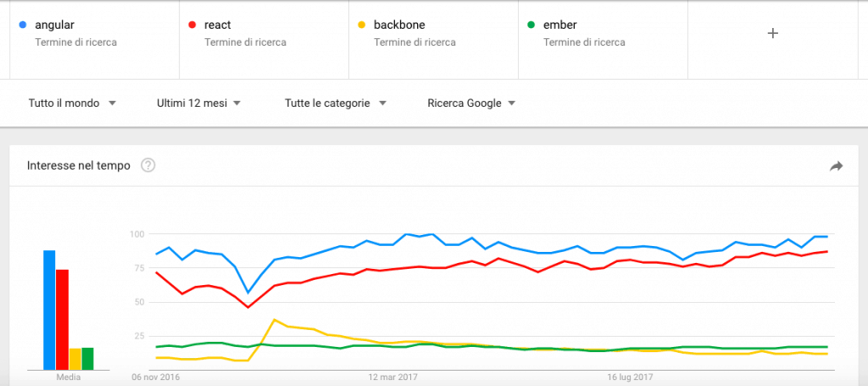Click the red react average bar

[62, 319]
